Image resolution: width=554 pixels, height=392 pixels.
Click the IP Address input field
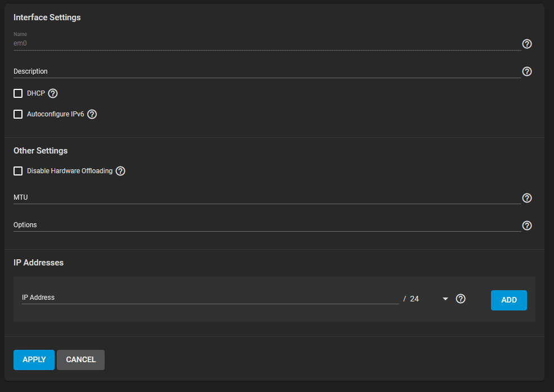click(210, 298)
